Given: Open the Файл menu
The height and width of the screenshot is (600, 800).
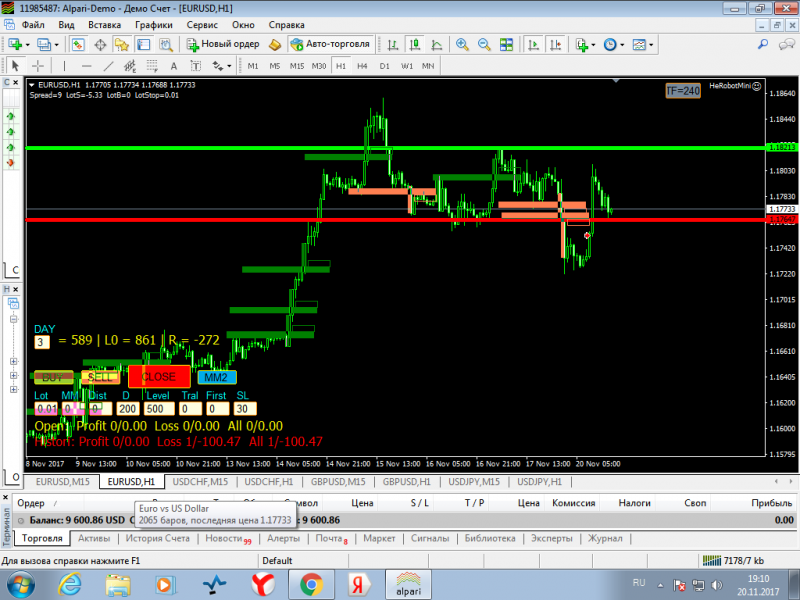Looking at the screenshot, I should coord(33,25).
